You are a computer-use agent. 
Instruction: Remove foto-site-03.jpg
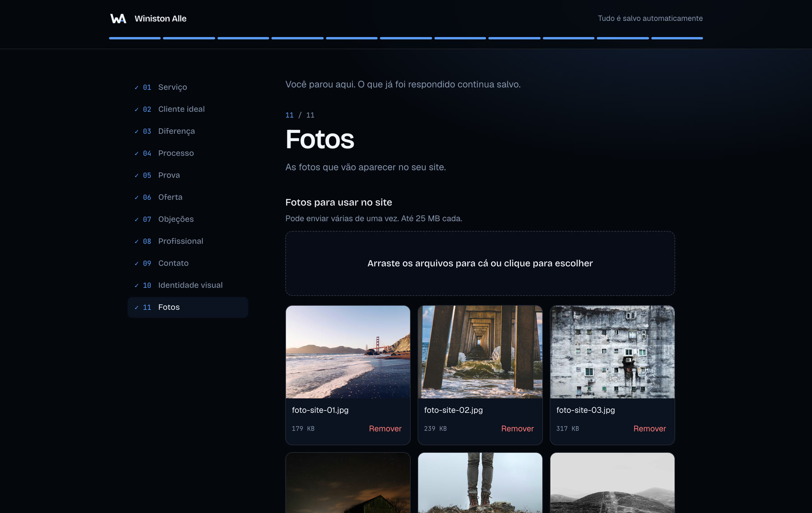tap(649, 429)
